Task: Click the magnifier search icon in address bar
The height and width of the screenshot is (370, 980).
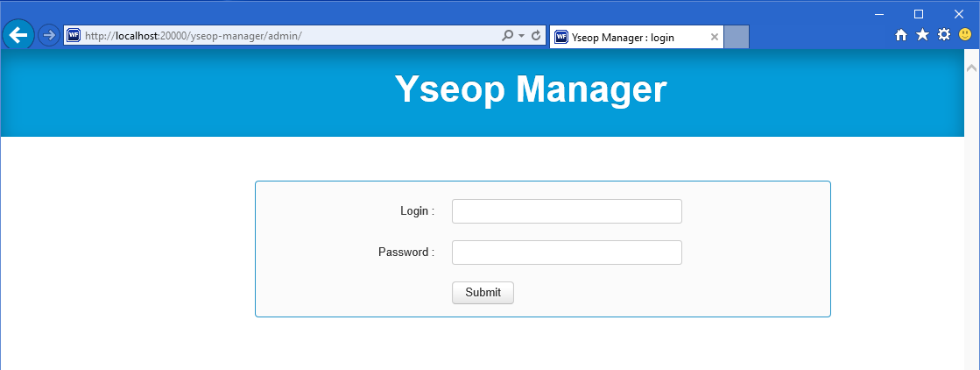Action: (x=507, y=36)
